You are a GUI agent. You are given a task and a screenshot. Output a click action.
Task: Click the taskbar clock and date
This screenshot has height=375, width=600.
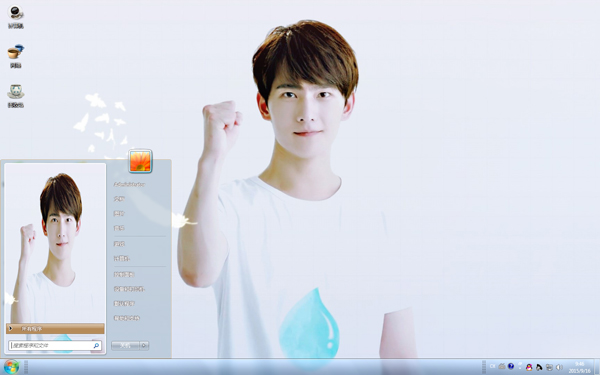point(580,367)
